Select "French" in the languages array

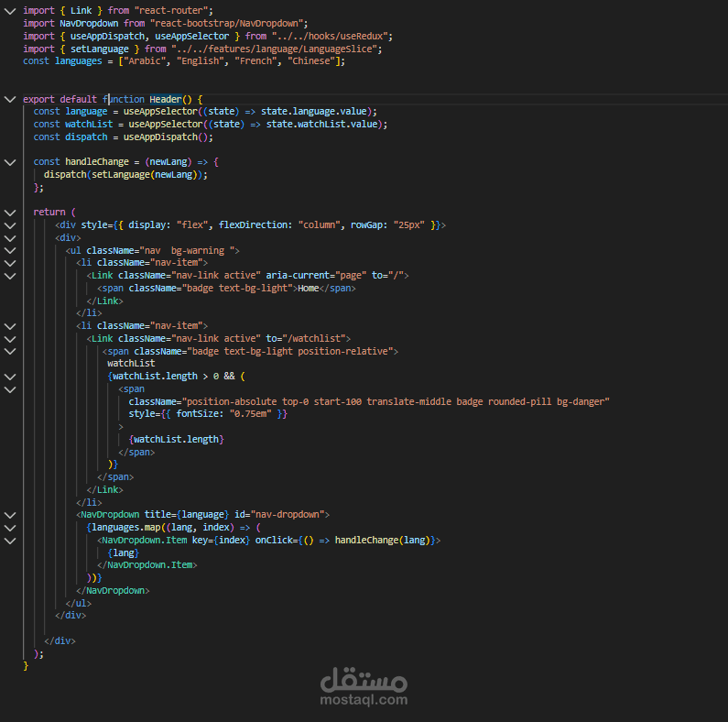pos(255,60)
